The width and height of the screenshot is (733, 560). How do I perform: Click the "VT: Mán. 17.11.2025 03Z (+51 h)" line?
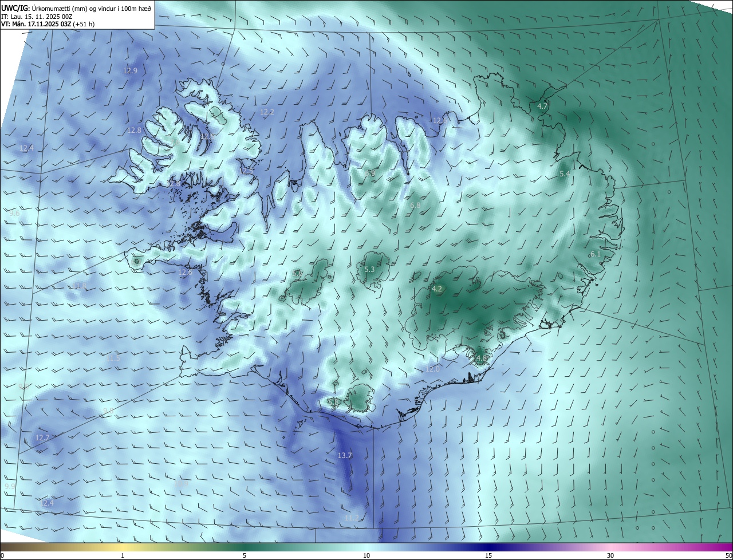(x=48, y=24)
